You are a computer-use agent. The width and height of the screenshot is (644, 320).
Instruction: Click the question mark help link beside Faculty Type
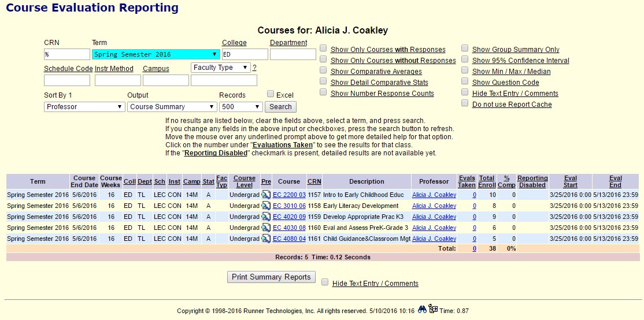click(254, 68)
